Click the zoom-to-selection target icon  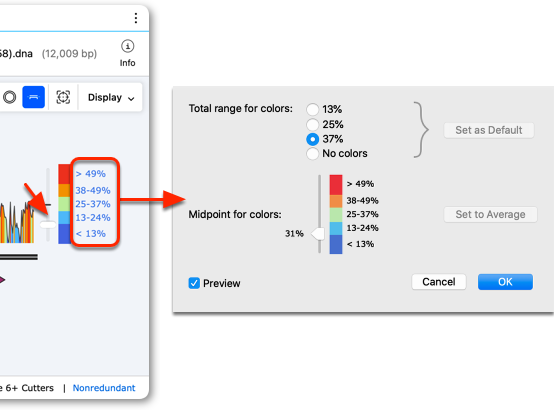click(x=63, y=97)
